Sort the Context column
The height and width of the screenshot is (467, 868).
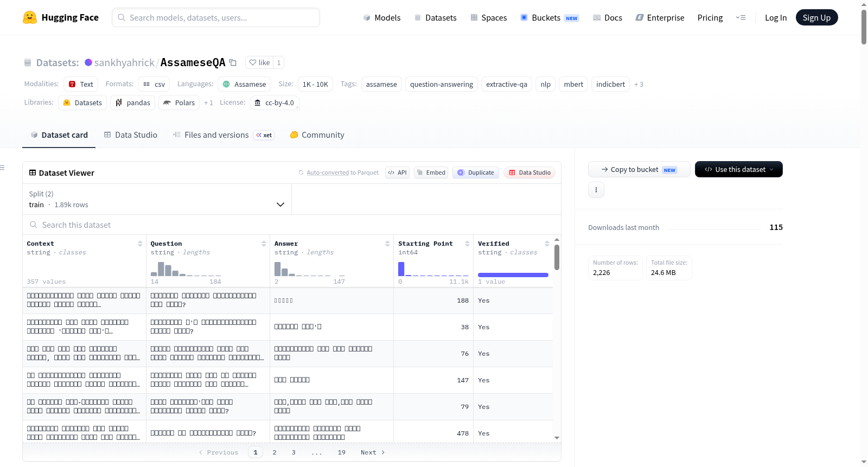click(x=140, y=244)
